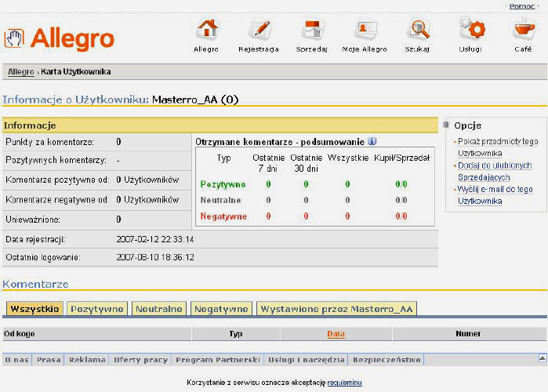Click Moje Allegro label in navigation
Viewport: 548px width, 392px height.
pyautogui.click(x=365, y=49)
